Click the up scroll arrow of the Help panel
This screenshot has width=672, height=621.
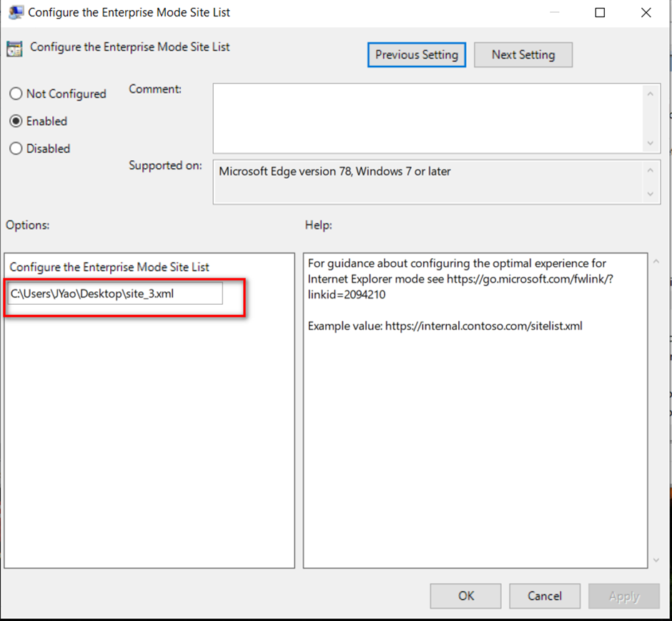pos(655,262)
